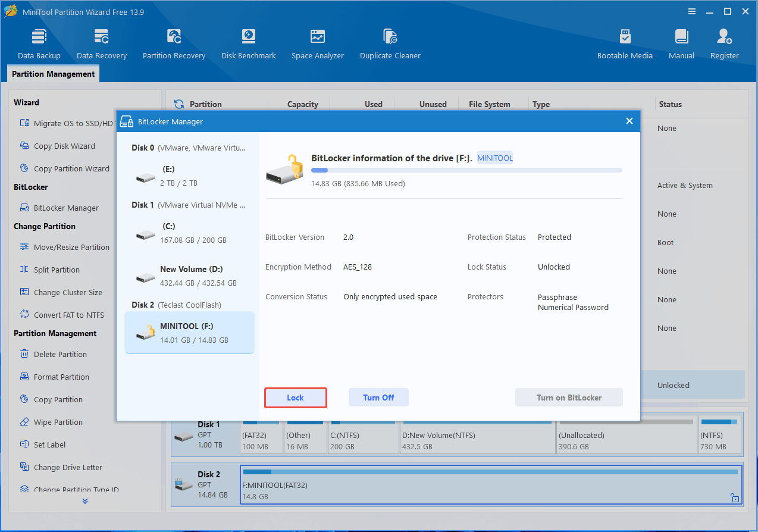This screenshot has height=532, width=758.
Task: Close the BitLocker Manager dialog
Action: 629,121
